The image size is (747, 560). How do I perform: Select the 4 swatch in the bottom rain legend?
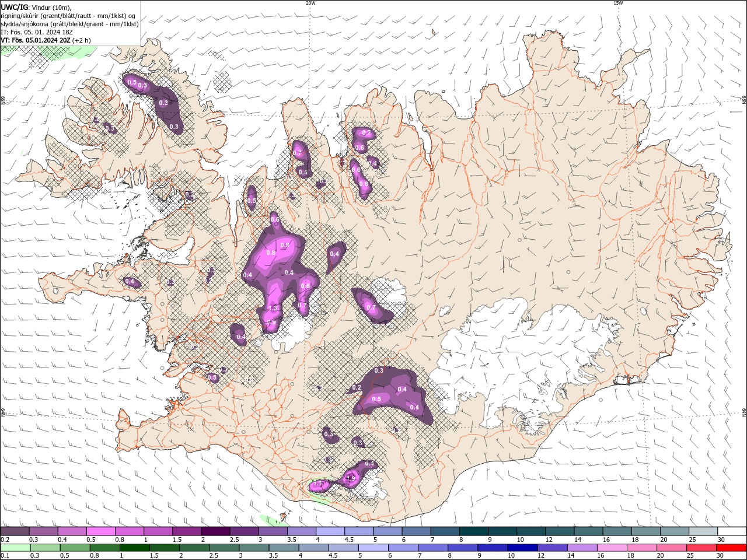click(x=313, y=548)
